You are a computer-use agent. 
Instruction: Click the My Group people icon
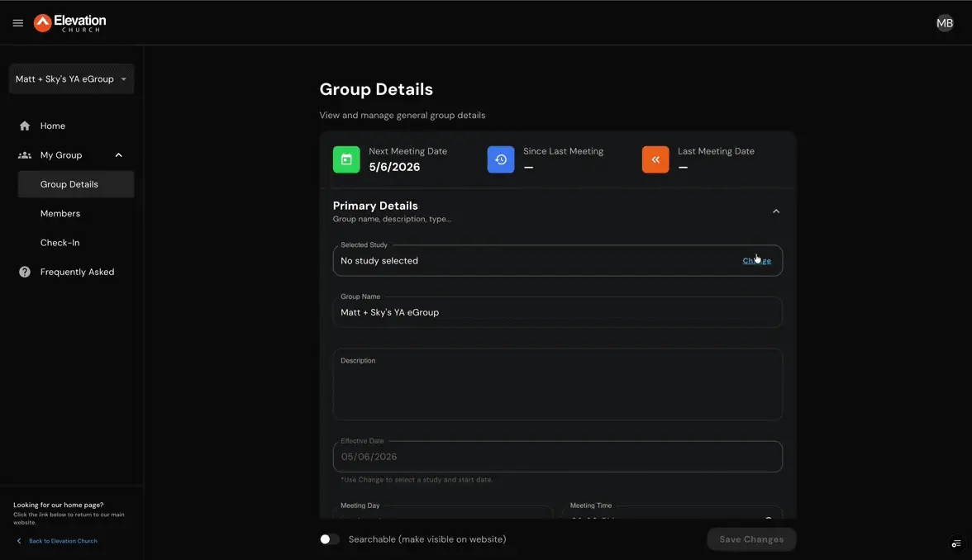pos(25,155)
